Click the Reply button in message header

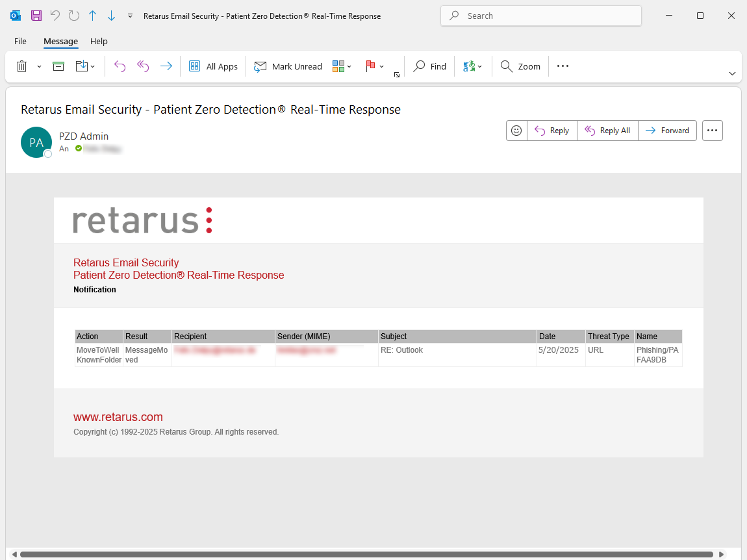pyautogui.click(x=552, y=131)
